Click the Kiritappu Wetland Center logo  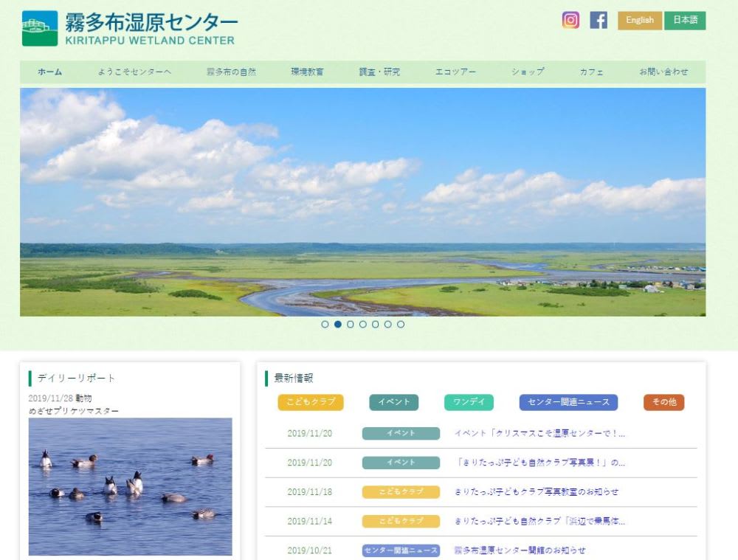(x=129, y=29)
